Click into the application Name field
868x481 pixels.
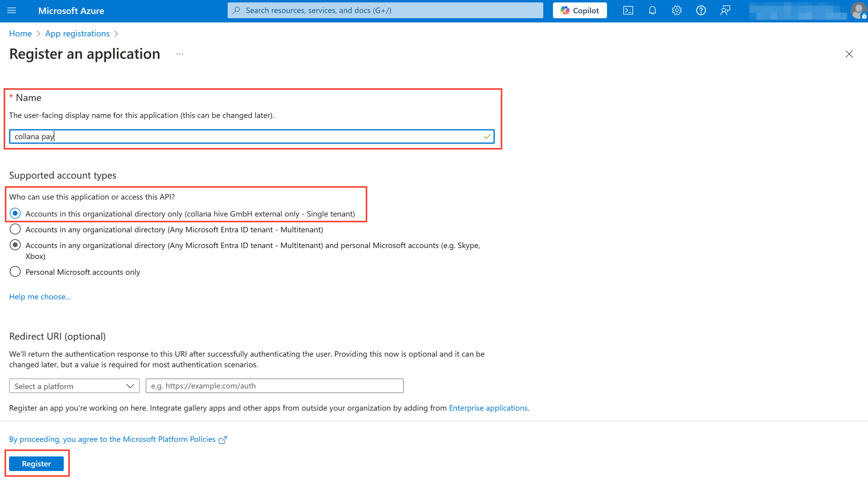(252, 136)
